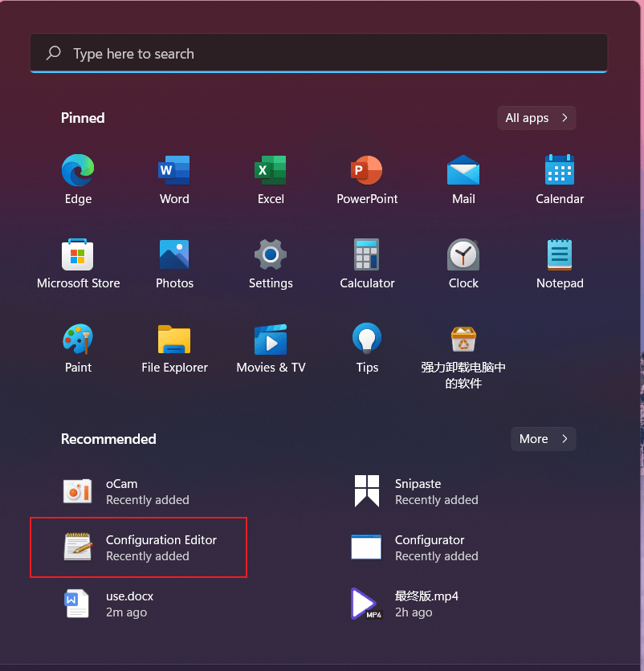This screenshot has width=644, height=671.
Task: Open the Excel pinned app
Action: click(x=271, y=170)
